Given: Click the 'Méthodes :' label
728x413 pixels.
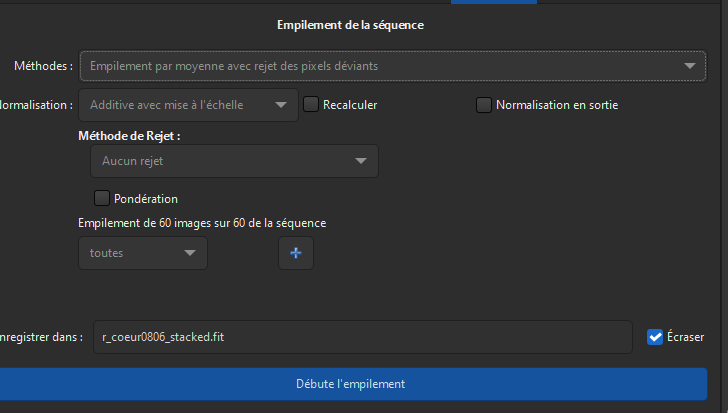Looking at the screenshot, I should (43, 67).
